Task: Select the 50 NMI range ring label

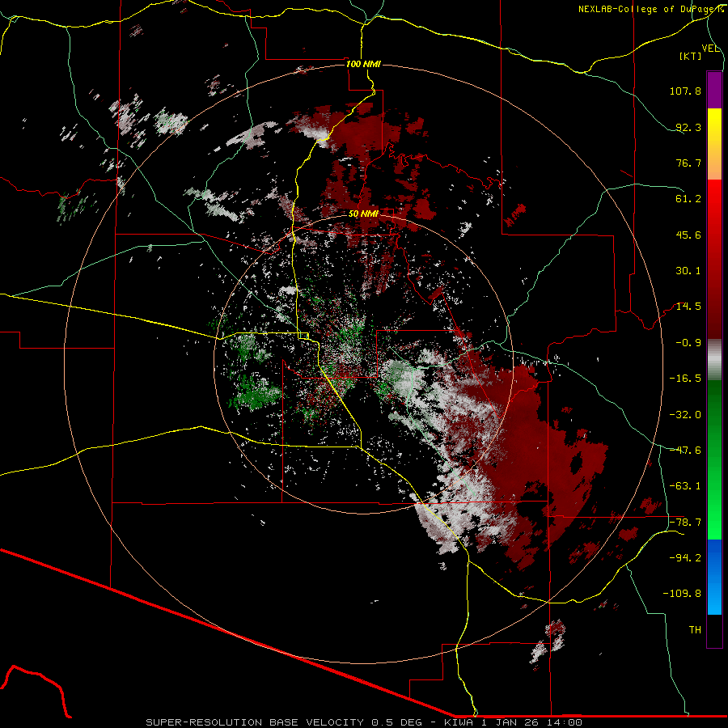Action: point(363,214)
